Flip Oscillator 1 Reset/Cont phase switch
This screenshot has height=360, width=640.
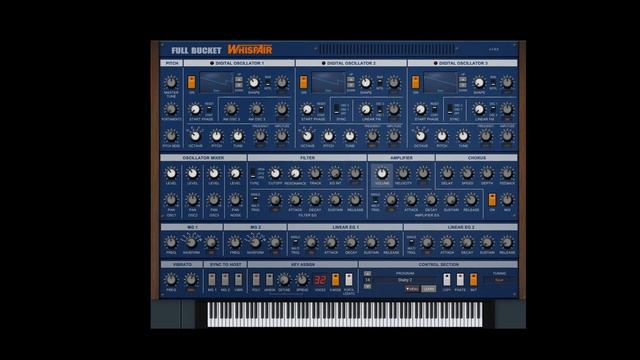point(209,109)
